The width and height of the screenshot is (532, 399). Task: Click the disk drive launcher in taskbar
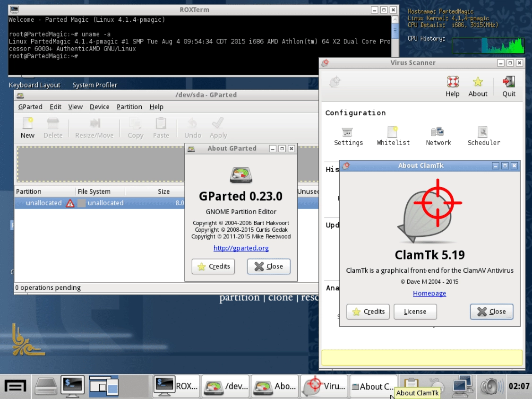coord(46,386)
